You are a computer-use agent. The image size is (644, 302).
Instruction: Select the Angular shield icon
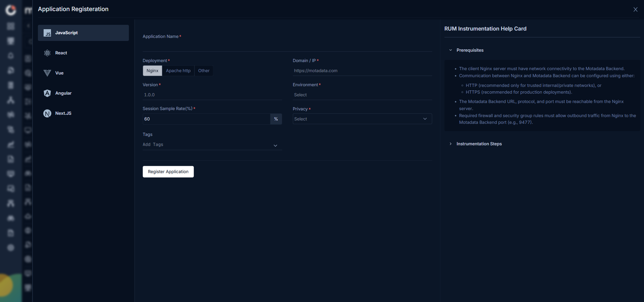47,93
